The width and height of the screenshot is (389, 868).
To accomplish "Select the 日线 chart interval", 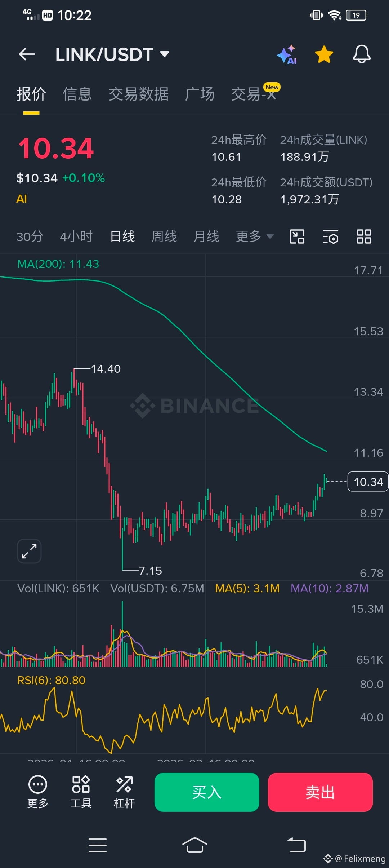I will pos(122,237).
